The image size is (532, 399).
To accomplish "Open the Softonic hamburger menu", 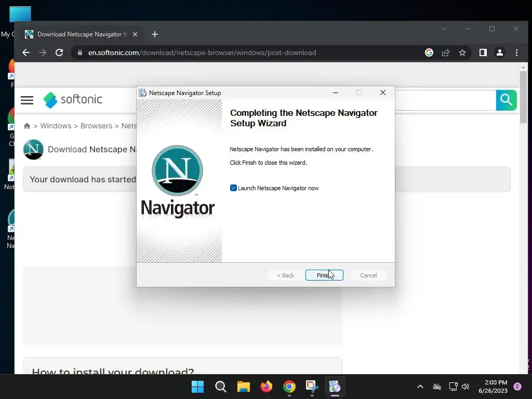I will [x=27, y=100].
